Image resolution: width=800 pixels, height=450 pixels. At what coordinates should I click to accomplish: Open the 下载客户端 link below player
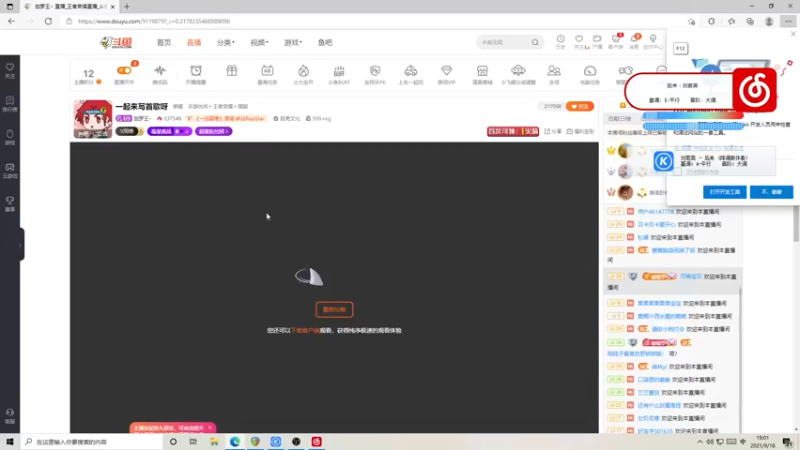tap(305, 331)
